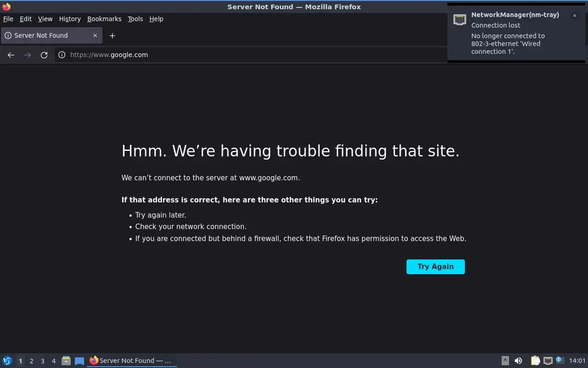The height and width of the screenshot is (368, 588).
Task: Dismiss the NetworkManager notification
Action: pyautogui.click(x=574, y=16)
